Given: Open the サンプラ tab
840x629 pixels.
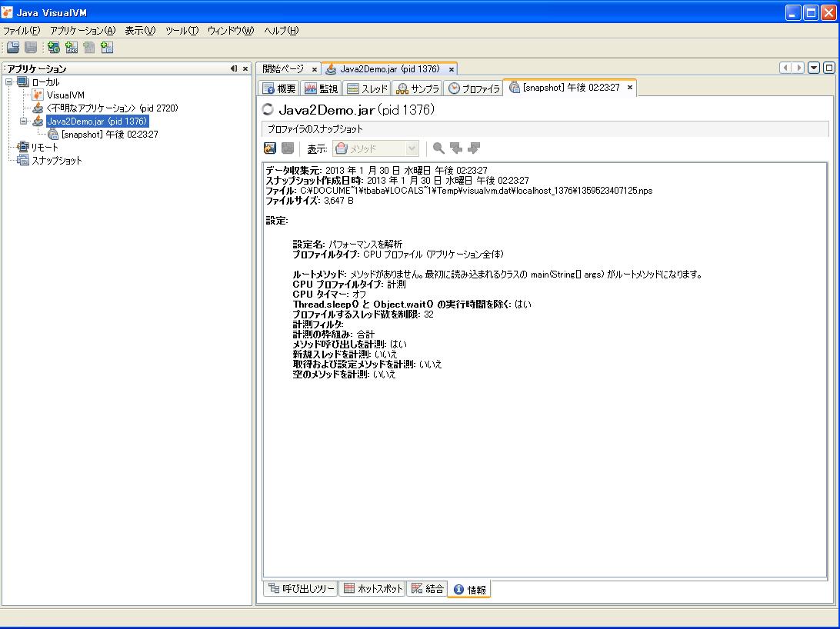Looking at the screenshot, I should point(418,88).
